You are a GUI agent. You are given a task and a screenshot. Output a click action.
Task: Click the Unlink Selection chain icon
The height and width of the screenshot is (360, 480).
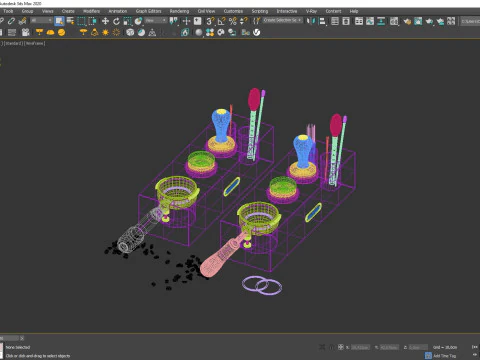[11, 21]
